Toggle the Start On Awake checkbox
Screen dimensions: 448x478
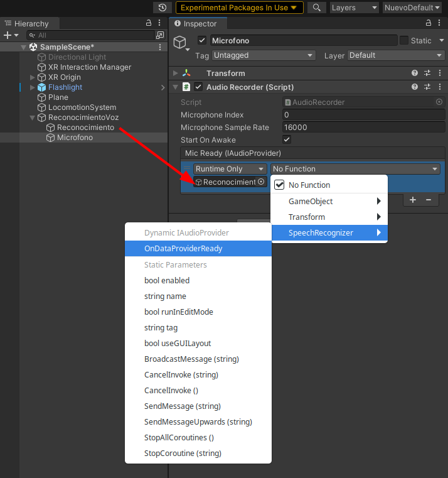click(287, 139)
